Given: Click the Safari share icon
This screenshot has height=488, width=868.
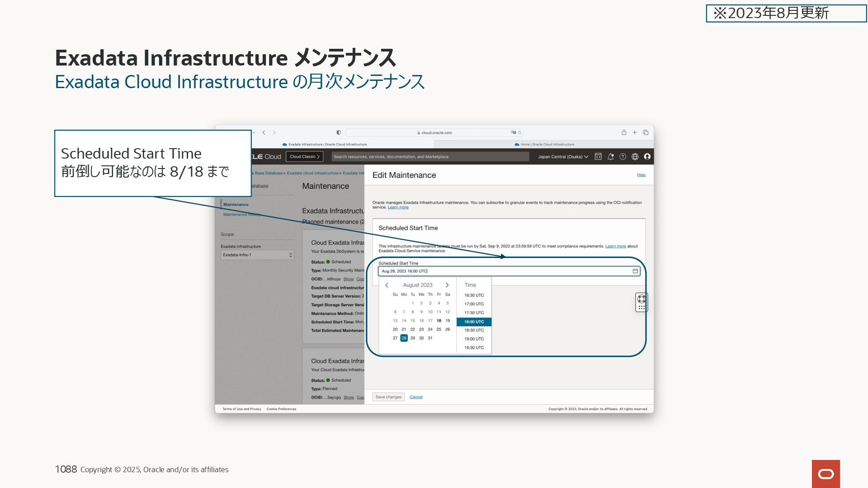Looking at the screenshot, I should pyautogui.click(x=624, y=132).
